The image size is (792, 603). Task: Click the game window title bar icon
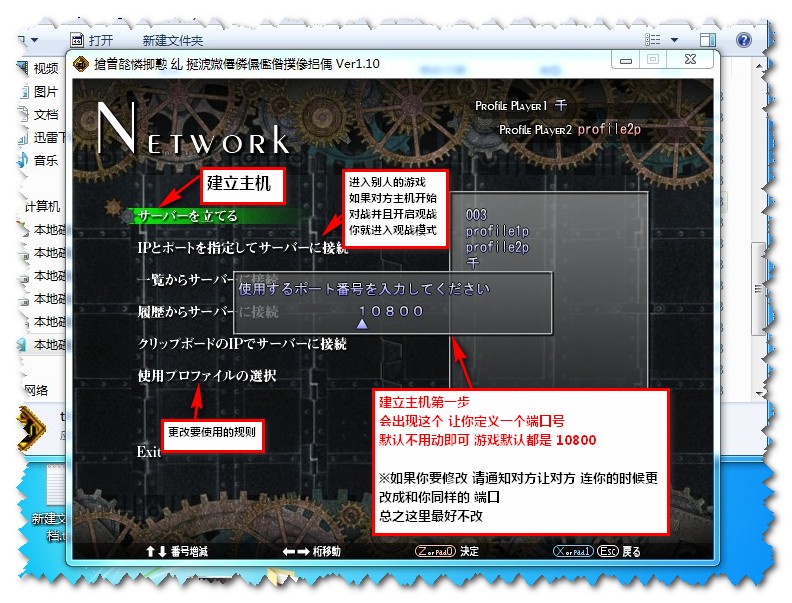pyautogui.click(x=79, y=64)
